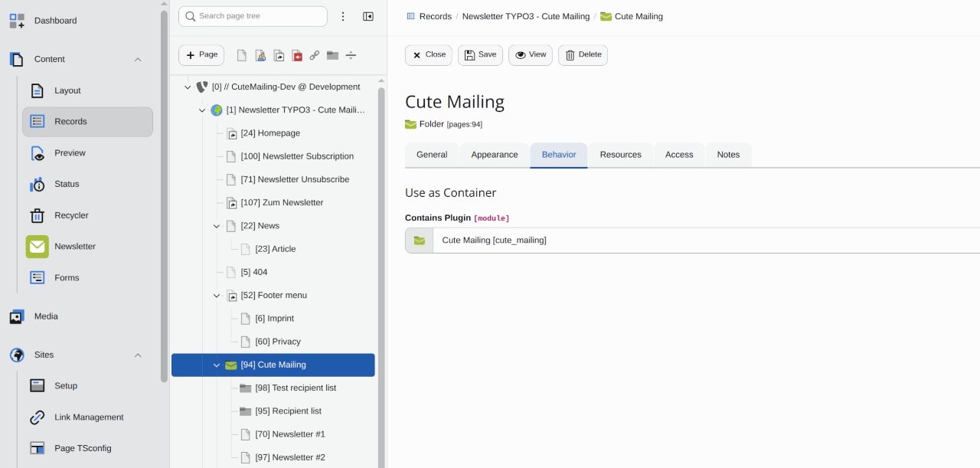Click folder icon under Cute Mailing heading
The height and width of the screenshot is (468, 980).
(x=410, y=124)
